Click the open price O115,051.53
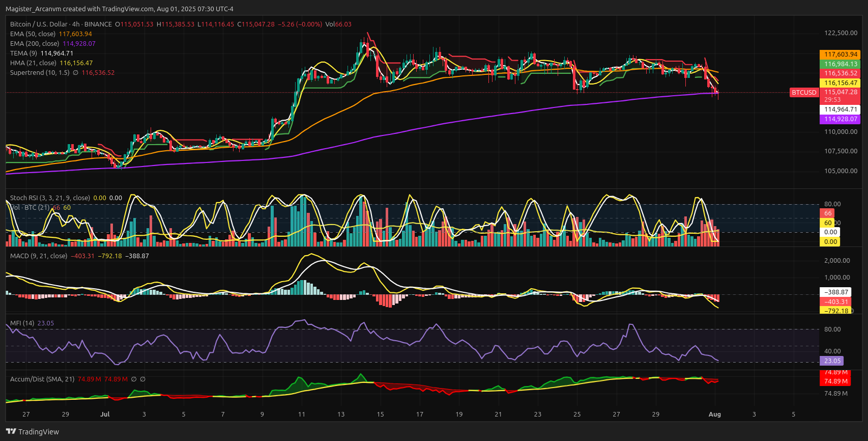 [x=134, y=24]
